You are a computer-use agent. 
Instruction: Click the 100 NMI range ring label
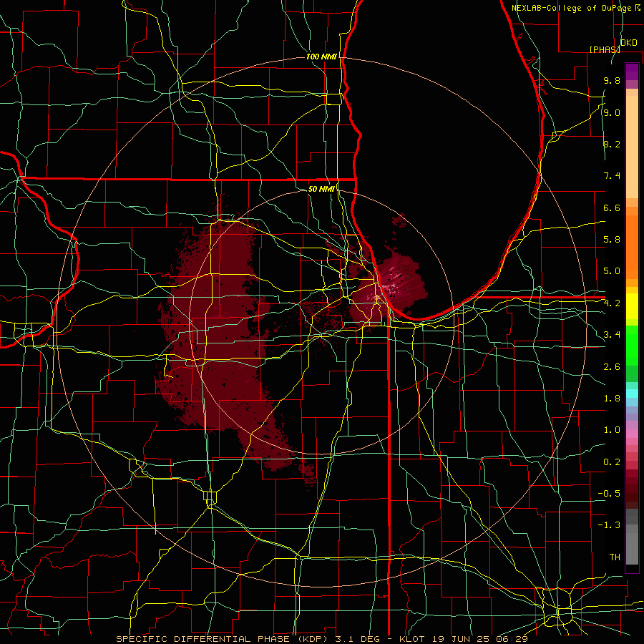[321, 57]
